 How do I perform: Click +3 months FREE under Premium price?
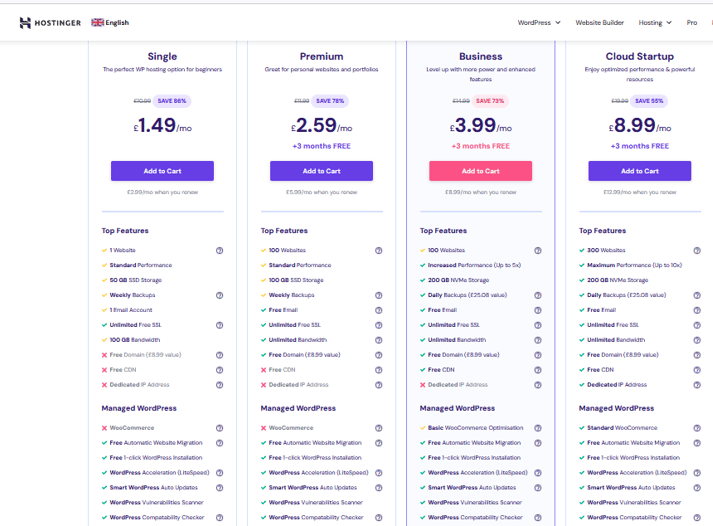pyautogui.click(x=321, y=146)
